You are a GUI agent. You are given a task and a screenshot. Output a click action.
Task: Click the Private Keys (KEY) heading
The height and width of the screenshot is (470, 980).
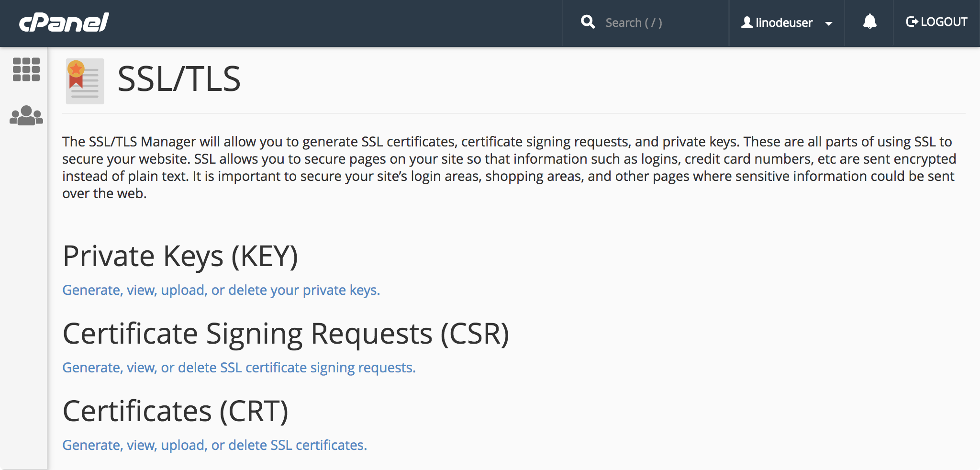180,257
